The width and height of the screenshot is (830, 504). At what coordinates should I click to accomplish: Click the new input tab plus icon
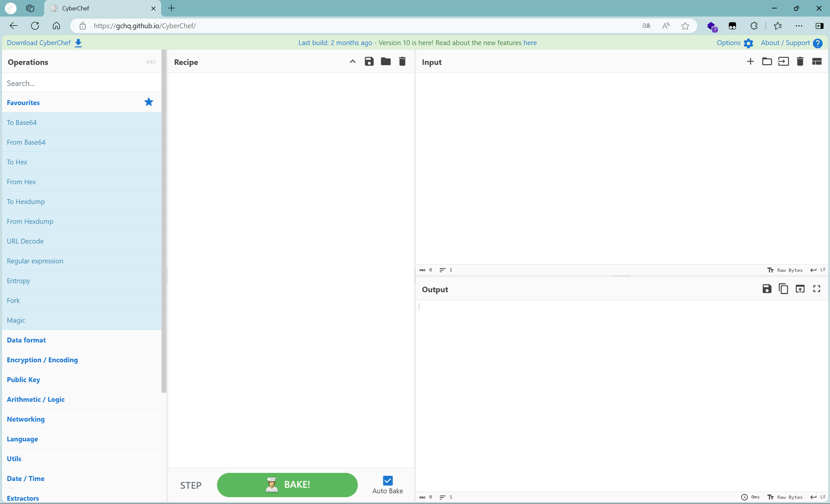pos(750,62)
